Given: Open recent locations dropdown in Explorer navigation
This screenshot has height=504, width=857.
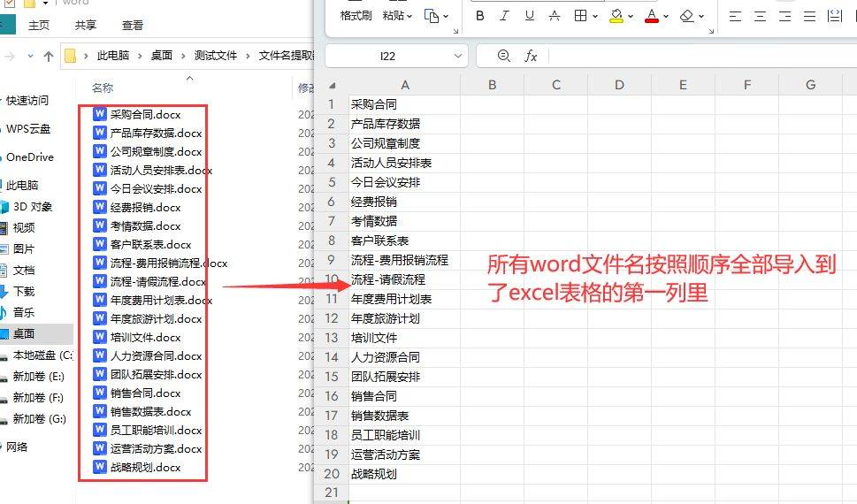Looking at the screenshot, I should coord(31,56).
